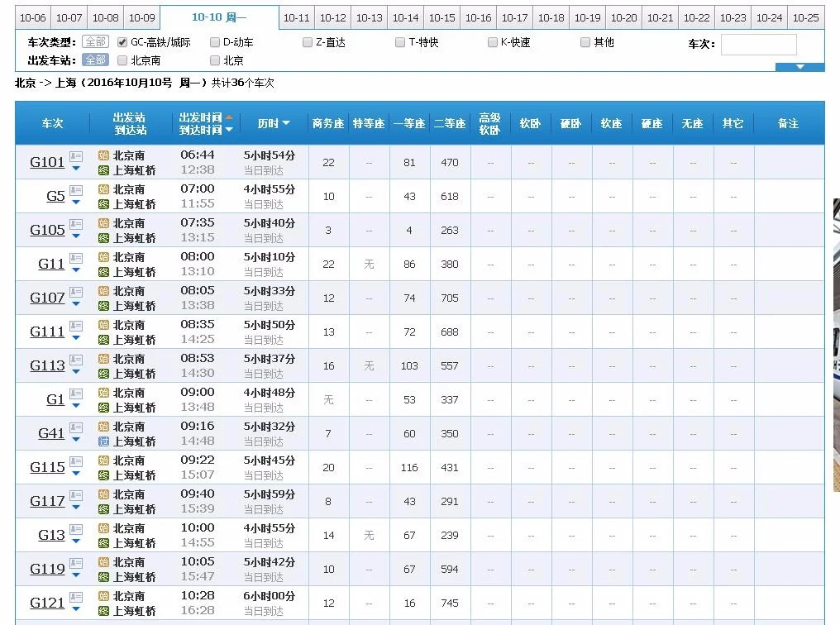Click the 终 destination icon in the G117 row
The width and height of the screenshot is (840, 625).
(102, 508)
